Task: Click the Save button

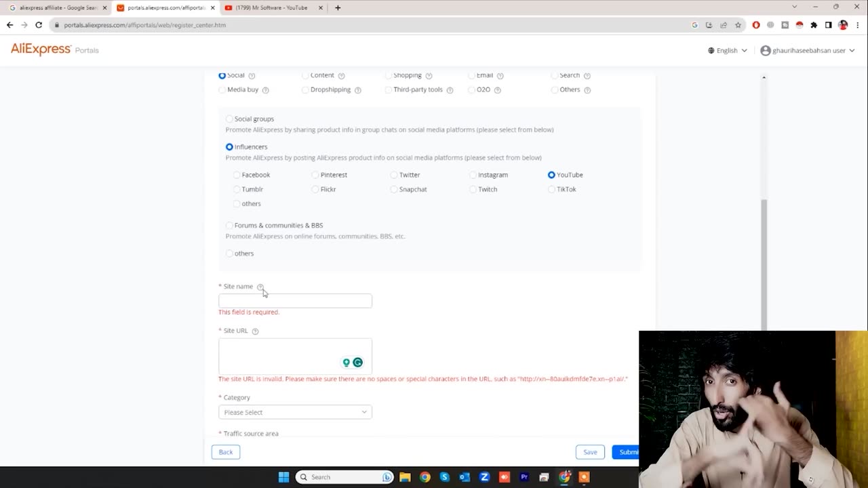Action: coord(590,452)
